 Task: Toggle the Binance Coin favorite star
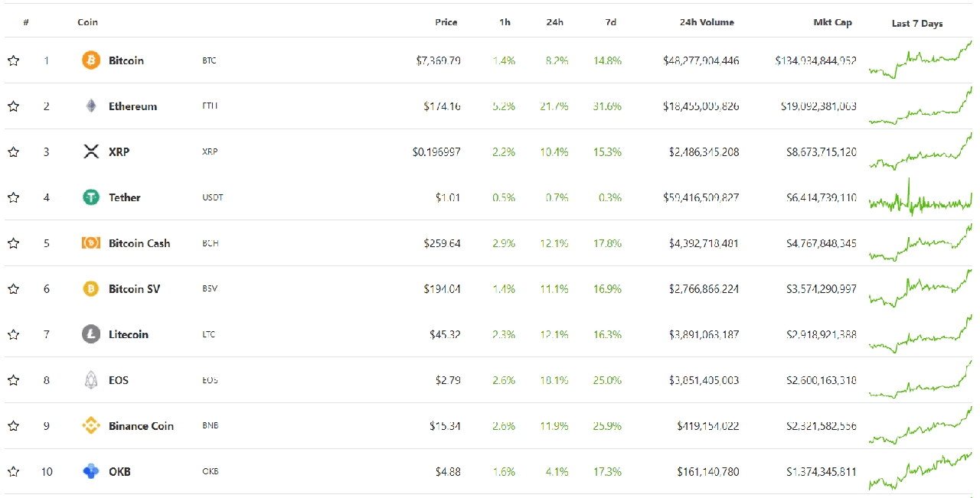pyautogui.click(x=13, y=426)
